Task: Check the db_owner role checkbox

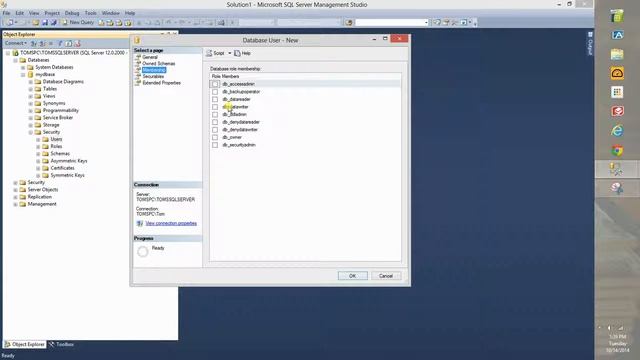Action: pyautogui.click(x=215, y=138)
